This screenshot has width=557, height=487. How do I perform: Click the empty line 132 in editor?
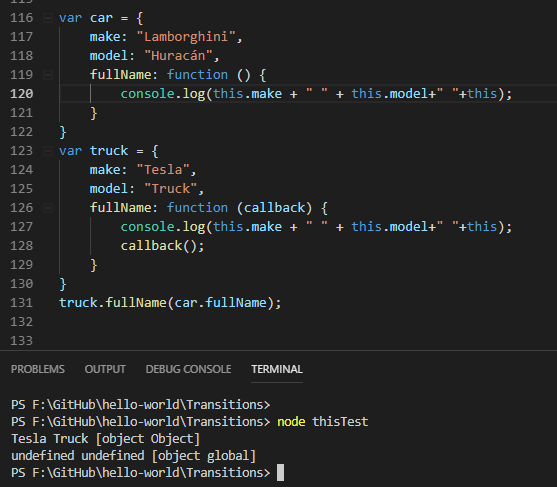[308, 322]
